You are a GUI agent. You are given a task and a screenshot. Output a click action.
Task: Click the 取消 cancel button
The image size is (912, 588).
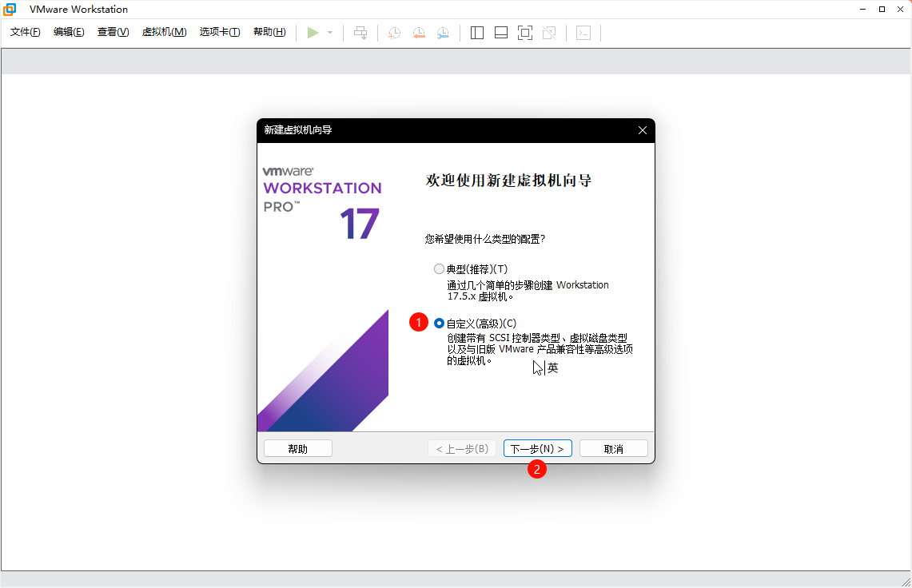[614, 448]
